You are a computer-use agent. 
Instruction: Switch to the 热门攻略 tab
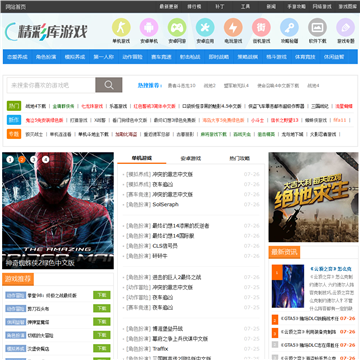click(240, 158)
